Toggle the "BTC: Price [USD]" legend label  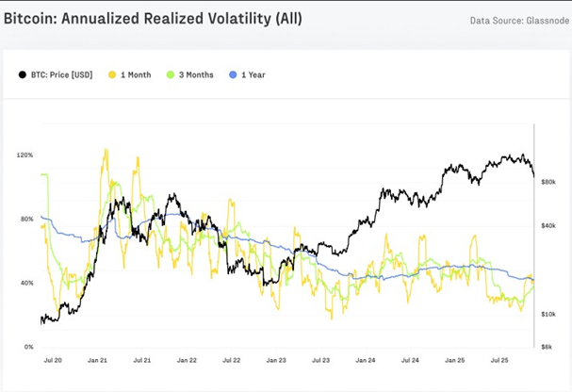[64, 74]
